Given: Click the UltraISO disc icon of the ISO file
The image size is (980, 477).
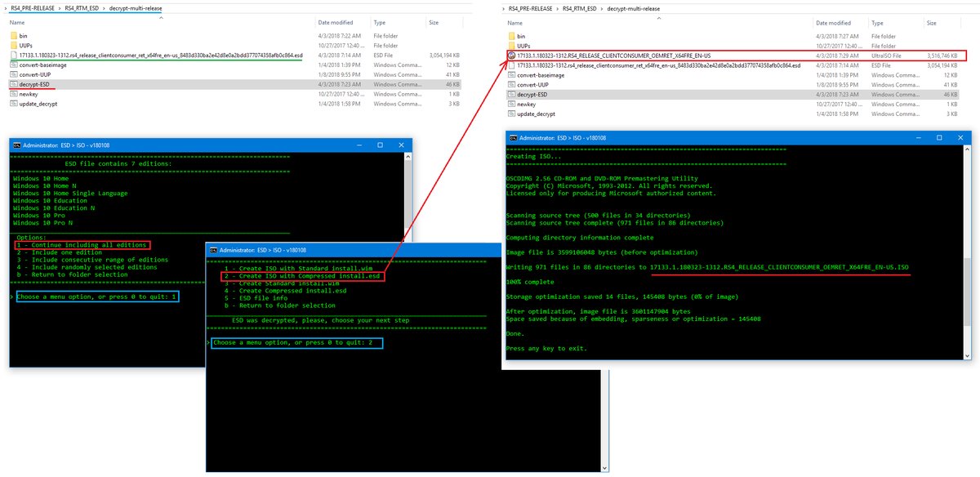Looking at the screenshot, I should point(511,56).
